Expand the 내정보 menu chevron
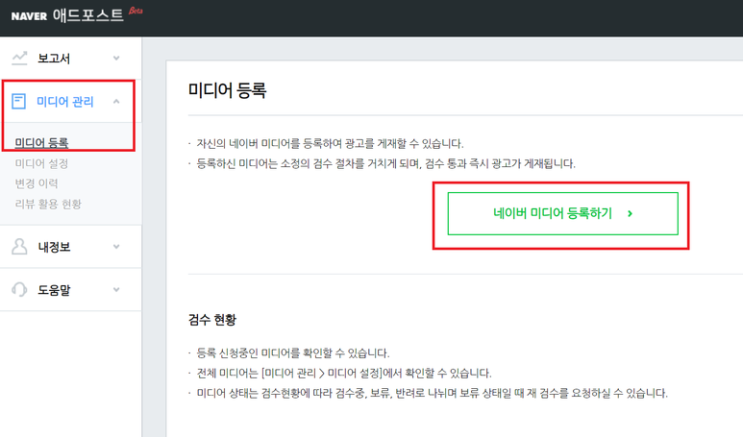This screenshot has width=743, height=437. pos(116,246)
